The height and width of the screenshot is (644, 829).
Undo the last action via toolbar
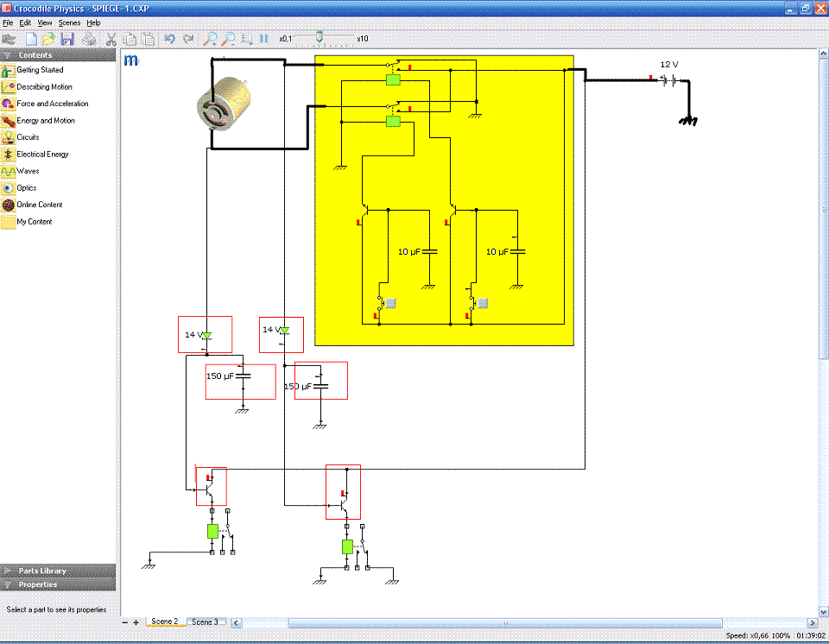pyautogui.click(x=169, y=39)
